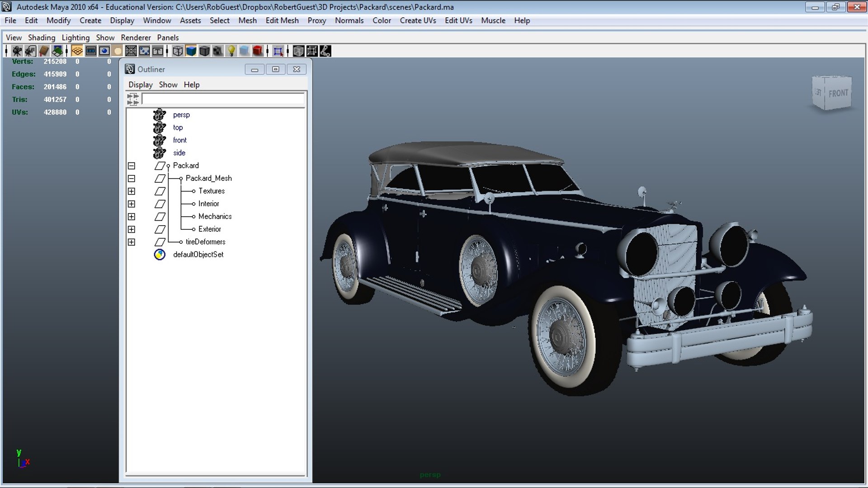The height and width of the screenshot is (488, 868).
Task: Click the tireDeformers node icon
Action: coord(160,242)
